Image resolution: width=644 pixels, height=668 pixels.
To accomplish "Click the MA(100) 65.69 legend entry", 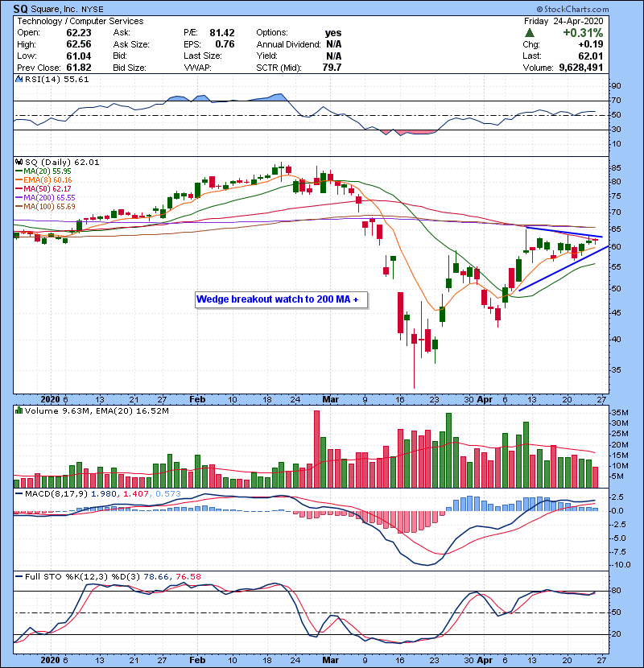I will [x=49, y=207].
